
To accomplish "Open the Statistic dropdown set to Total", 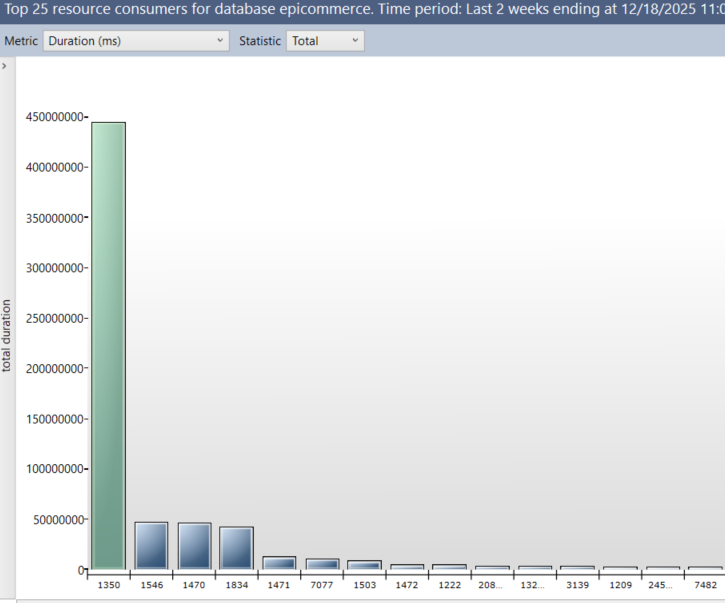I will (325, 41).
